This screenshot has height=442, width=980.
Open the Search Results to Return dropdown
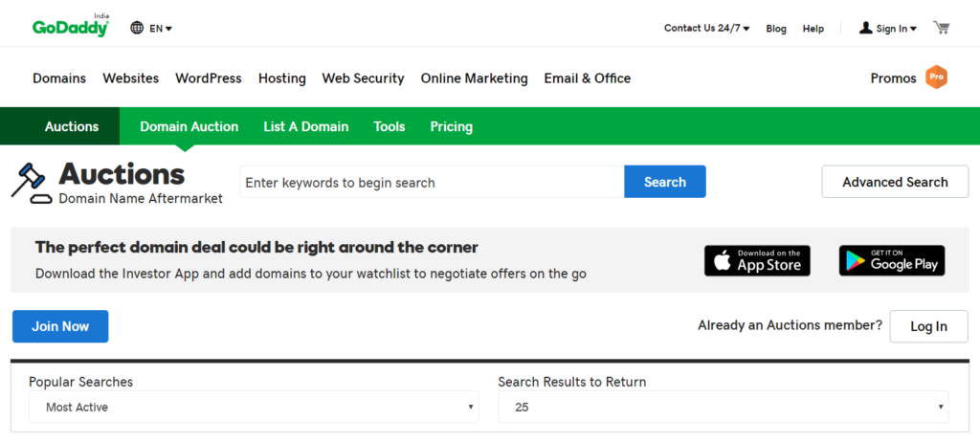(724, 407)
